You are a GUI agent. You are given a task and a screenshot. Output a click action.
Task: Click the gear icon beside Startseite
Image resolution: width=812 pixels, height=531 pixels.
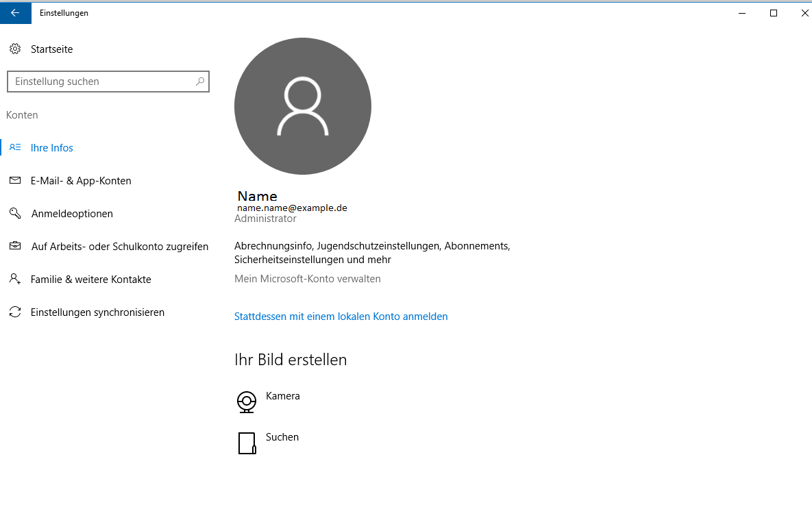(x=15, y=49)
